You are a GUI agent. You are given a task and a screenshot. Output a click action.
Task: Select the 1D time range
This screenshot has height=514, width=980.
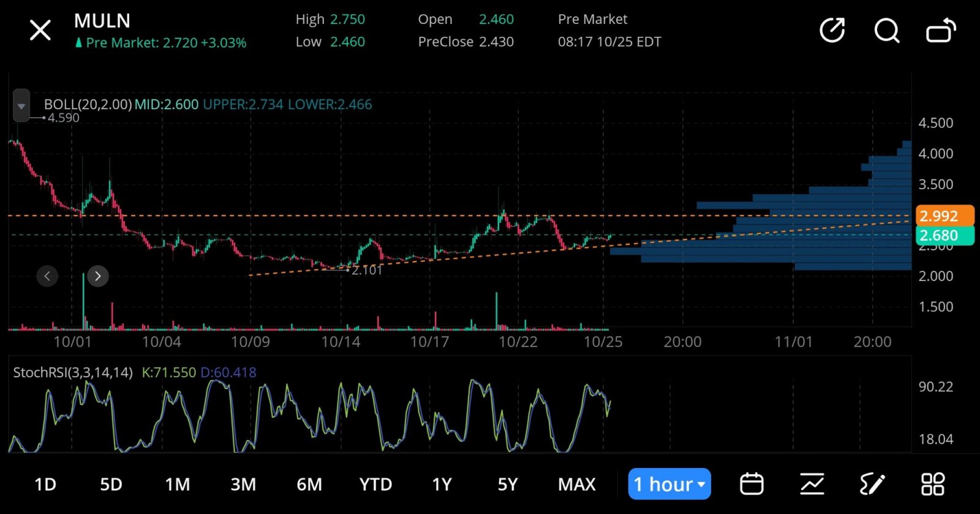(45, 485)
